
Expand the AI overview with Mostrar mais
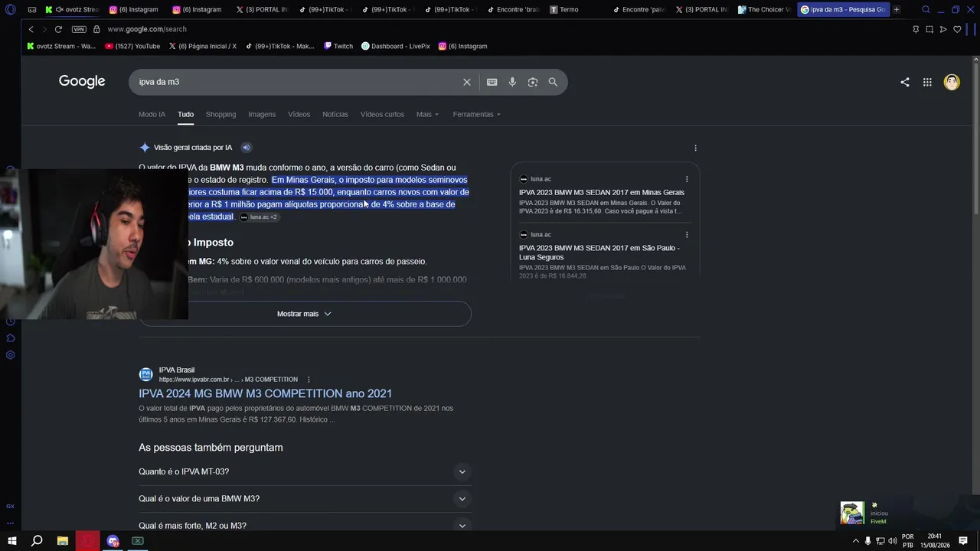305,314
